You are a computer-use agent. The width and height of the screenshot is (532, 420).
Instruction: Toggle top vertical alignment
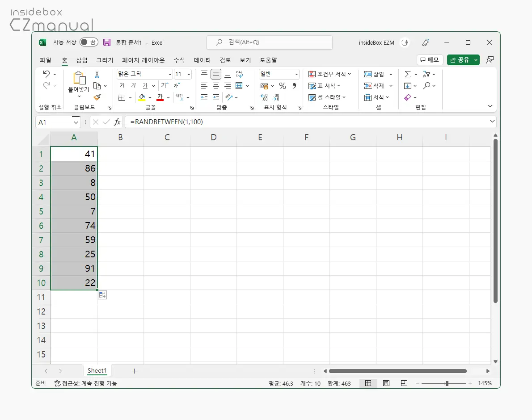pyautogui.click(x=204, y=73)
